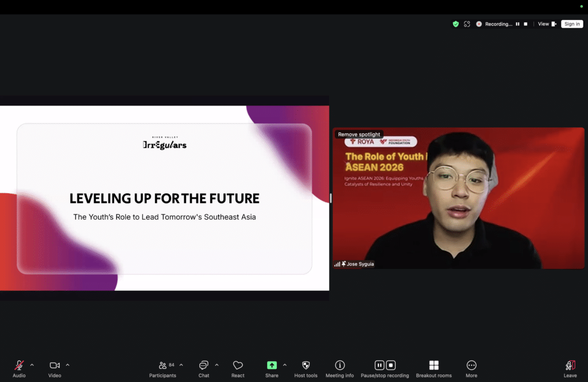Screen dimensions: 588x382
Task: Click the Sign in button
Action: [x=572, y=24]
